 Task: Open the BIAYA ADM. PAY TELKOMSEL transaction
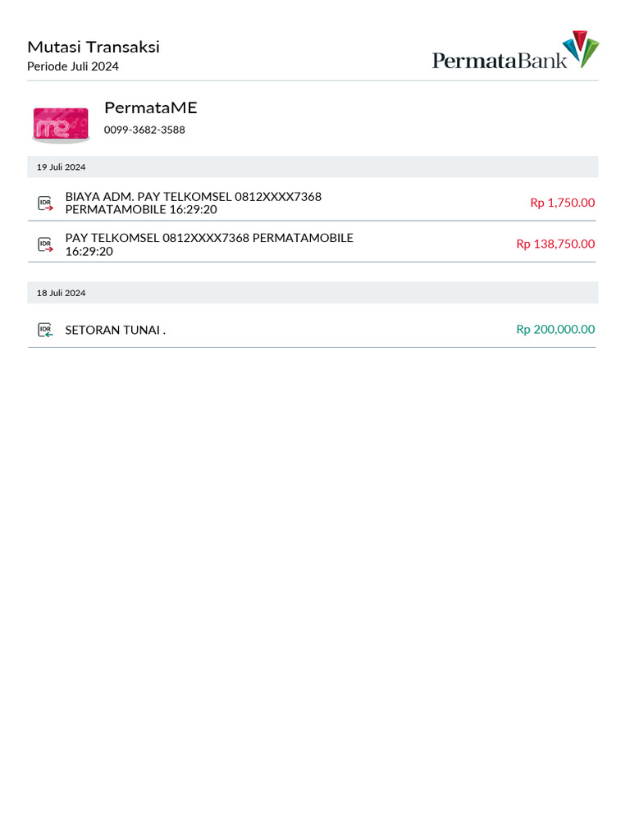point(193,197)
